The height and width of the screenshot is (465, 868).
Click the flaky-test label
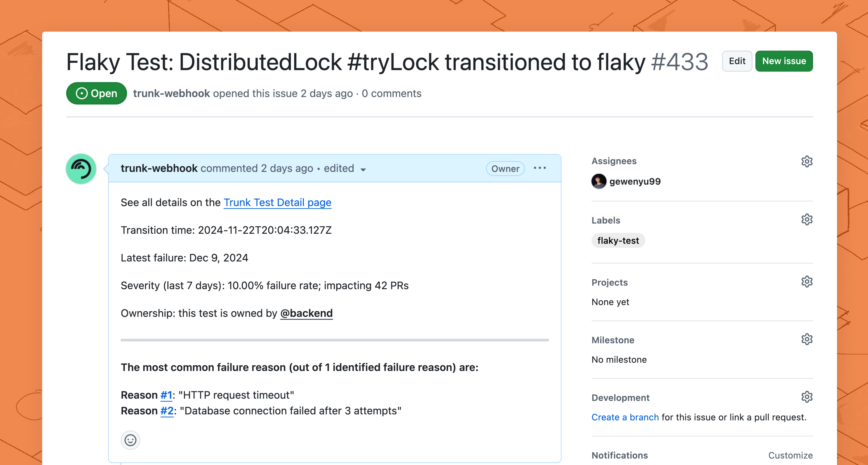coord(618,241)
